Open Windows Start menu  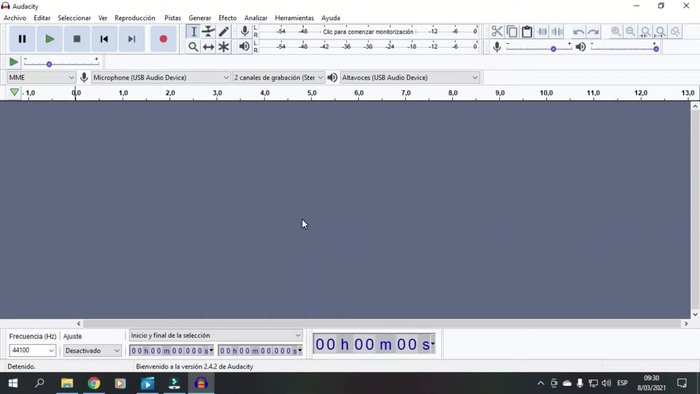coord(13,383)
